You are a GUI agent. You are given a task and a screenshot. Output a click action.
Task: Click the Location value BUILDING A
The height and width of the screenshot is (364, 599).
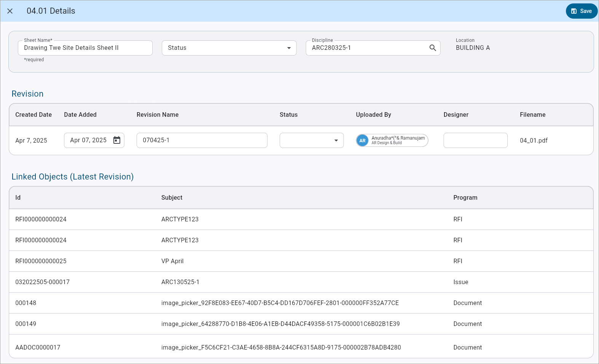[x=473, y=48]
